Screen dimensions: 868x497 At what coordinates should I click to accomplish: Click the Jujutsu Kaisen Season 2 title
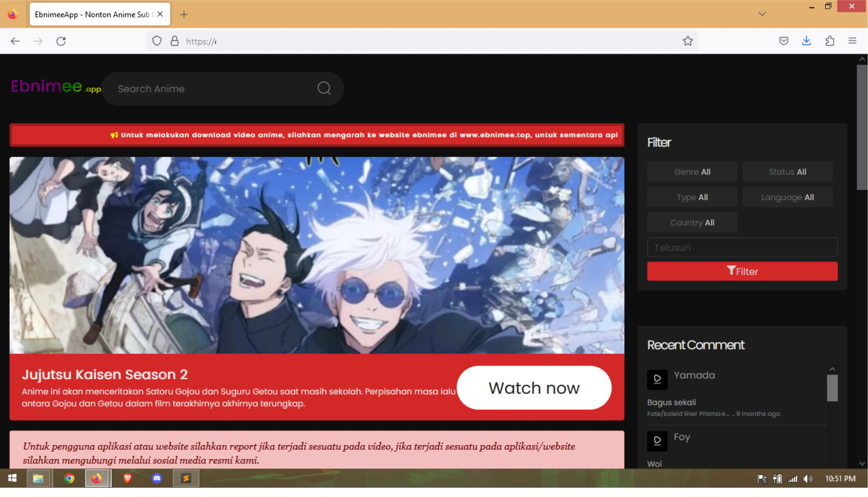105,374
